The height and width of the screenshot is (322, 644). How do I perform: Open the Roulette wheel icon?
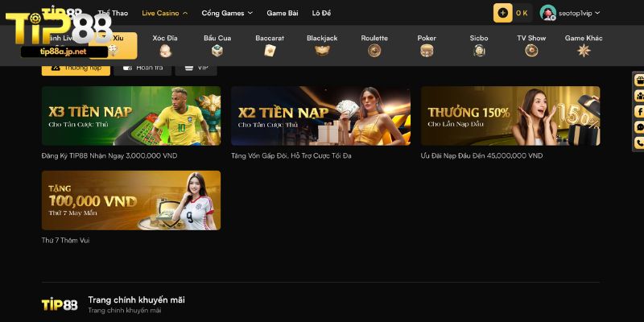(374, 51)
